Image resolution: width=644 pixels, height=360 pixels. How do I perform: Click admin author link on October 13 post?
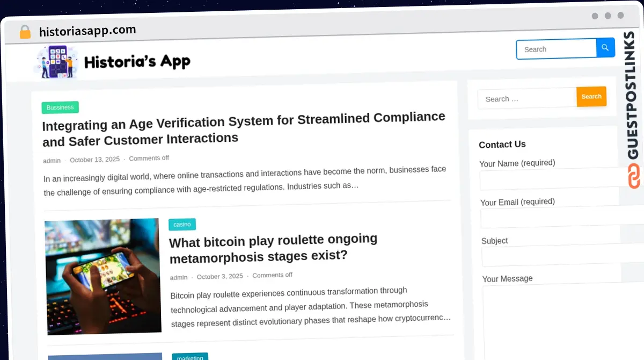(52, 161)
